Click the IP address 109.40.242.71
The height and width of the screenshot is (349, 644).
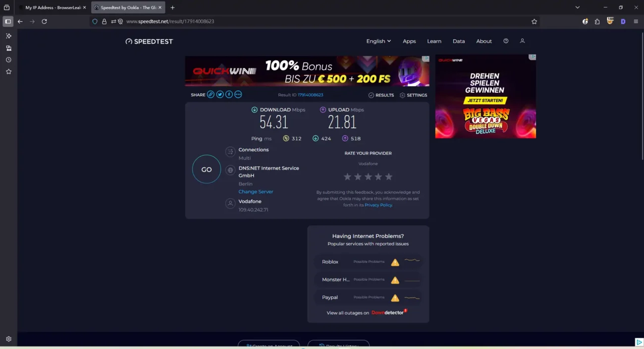253,210
